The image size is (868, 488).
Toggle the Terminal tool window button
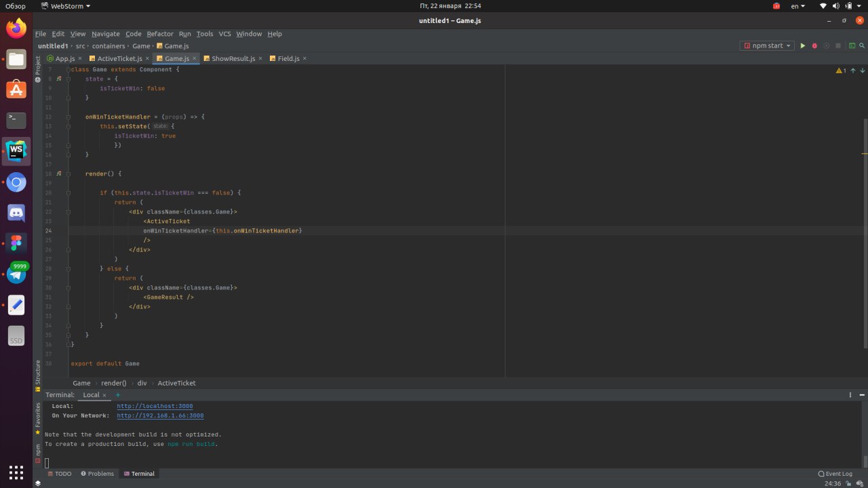(x=139, y=474)
